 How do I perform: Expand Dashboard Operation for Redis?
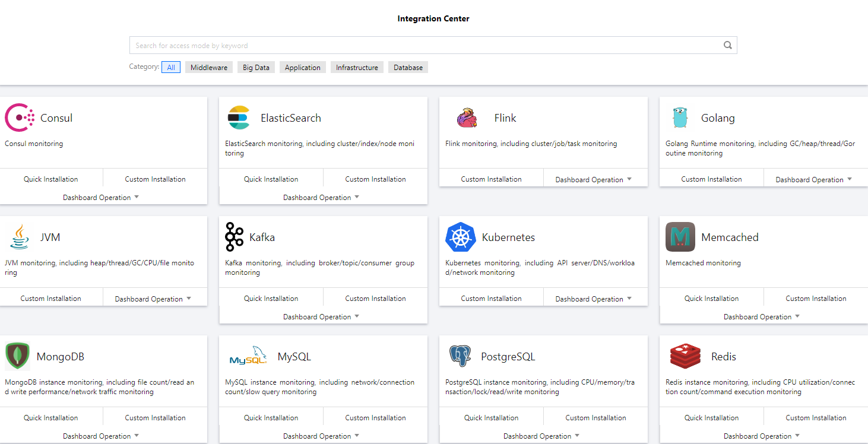pos(762,436)
